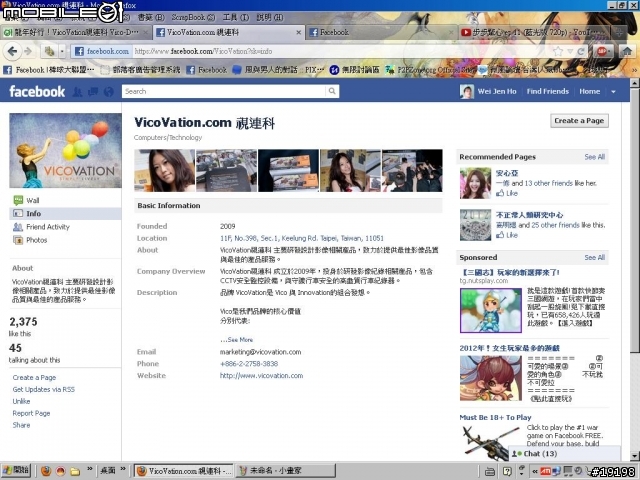Click Sponsored See All link

tap(594, 258)
